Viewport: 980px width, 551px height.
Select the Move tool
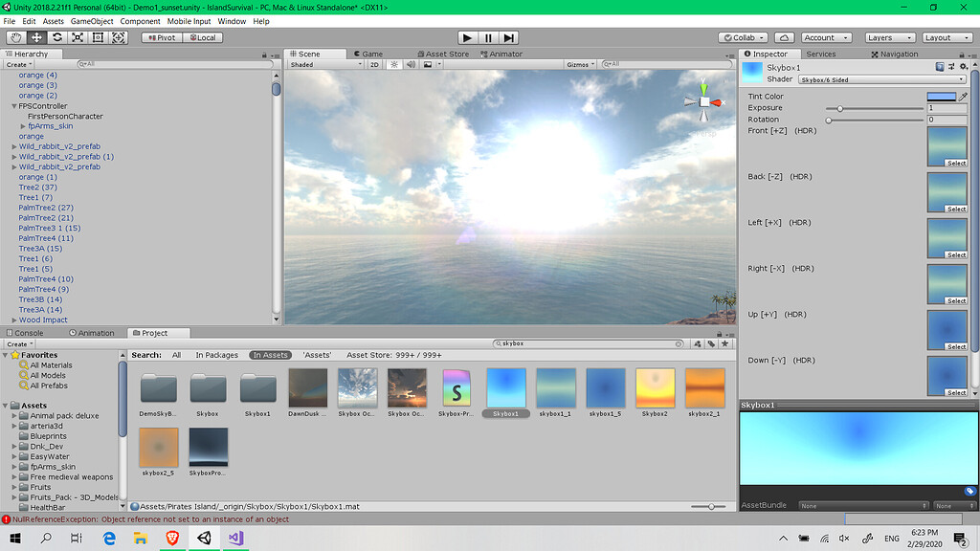coord(35,37)
